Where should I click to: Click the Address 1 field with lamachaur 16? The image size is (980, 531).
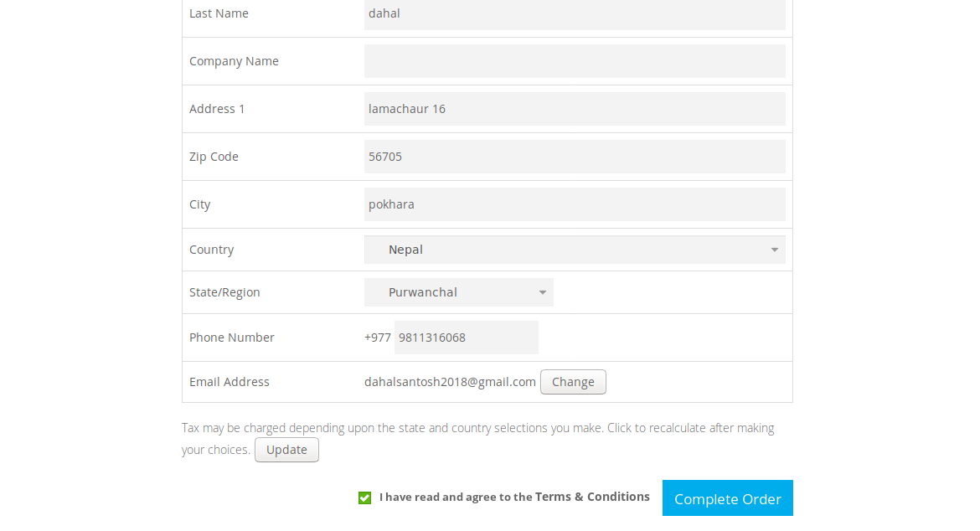pos(575,109)
